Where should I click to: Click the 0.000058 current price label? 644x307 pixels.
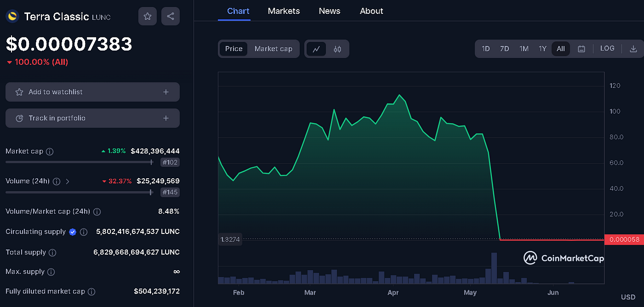point(624,239)
